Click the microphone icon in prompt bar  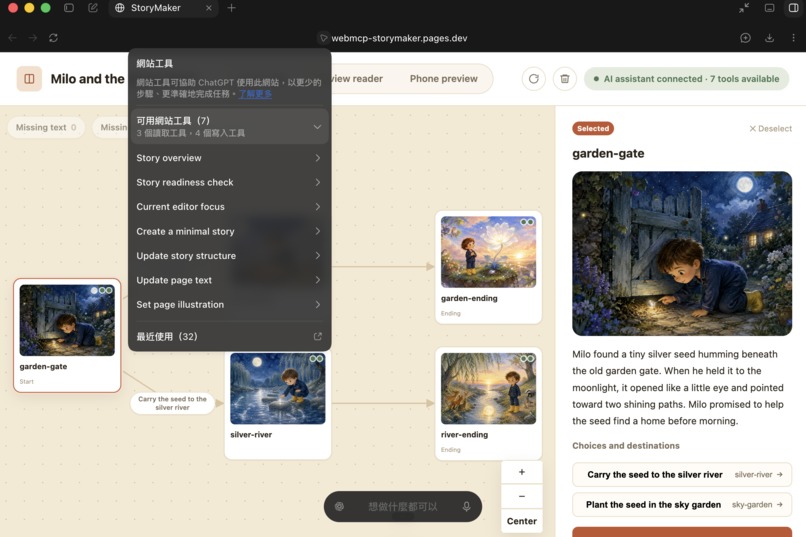(x=466, y=507)
